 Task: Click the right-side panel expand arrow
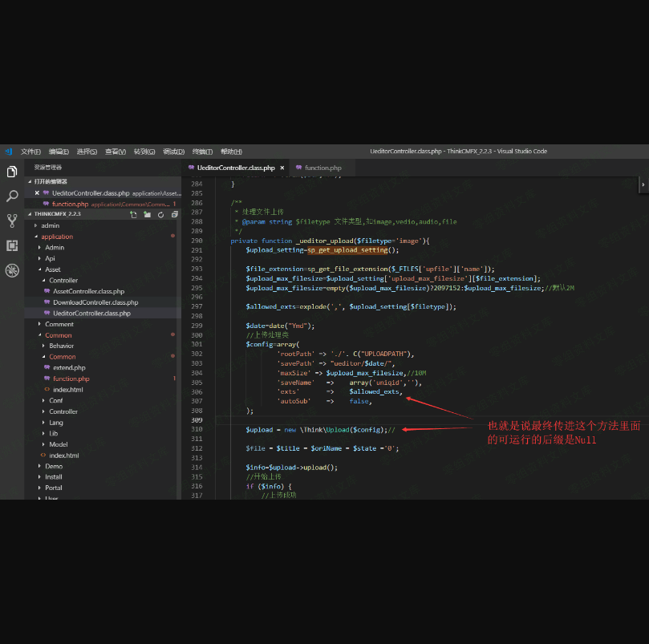point(643,184)
